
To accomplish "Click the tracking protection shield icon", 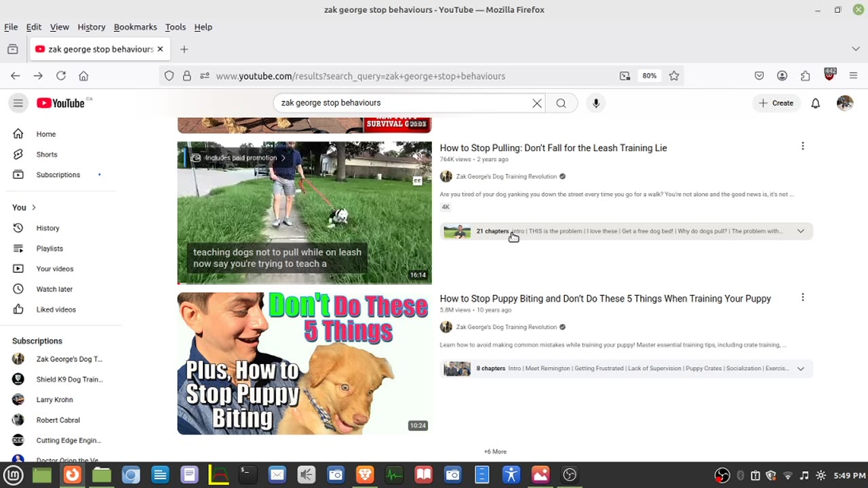I will coord(170,76).
